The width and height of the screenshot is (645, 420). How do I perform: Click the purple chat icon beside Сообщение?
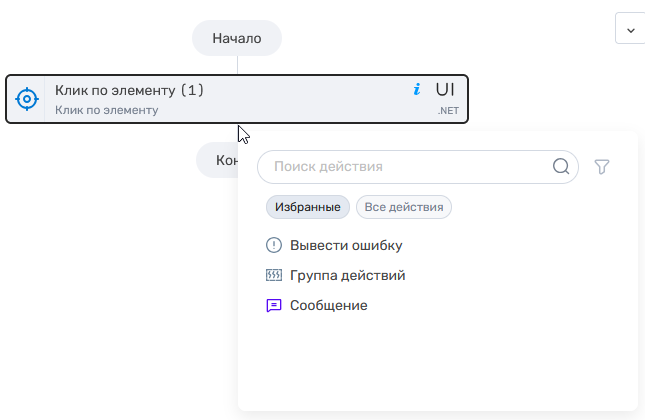pyautogui.click(x=274, y=305)
